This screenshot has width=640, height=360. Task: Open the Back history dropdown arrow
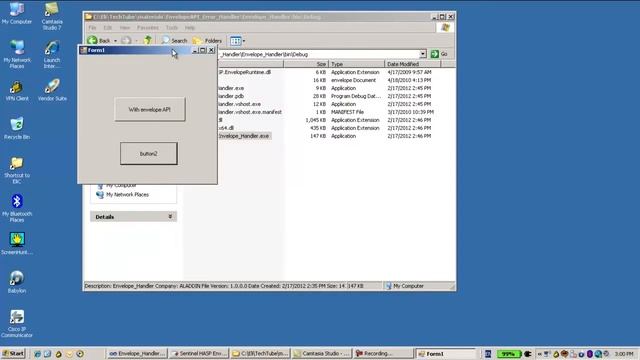click(116, 41)
